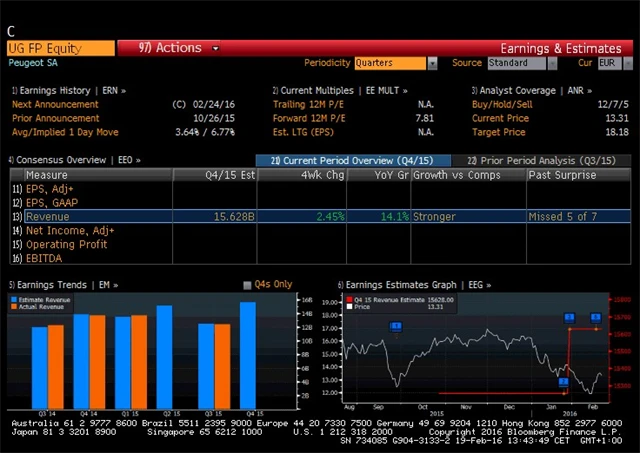The width and height of the screenshot is (640, 453).
Task: Click the top-right blue marker on estimates graph
Action: [x=596, y=317]
